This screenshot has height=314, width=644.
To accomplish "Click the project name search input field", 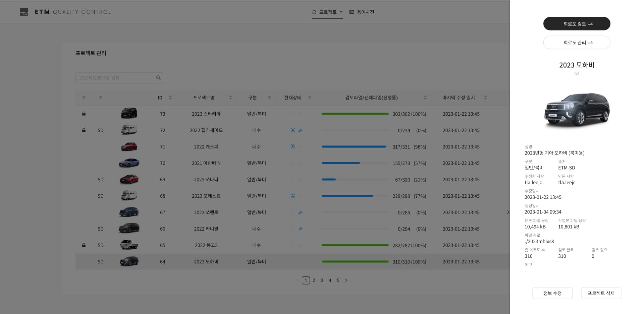I will coord(114,78).
